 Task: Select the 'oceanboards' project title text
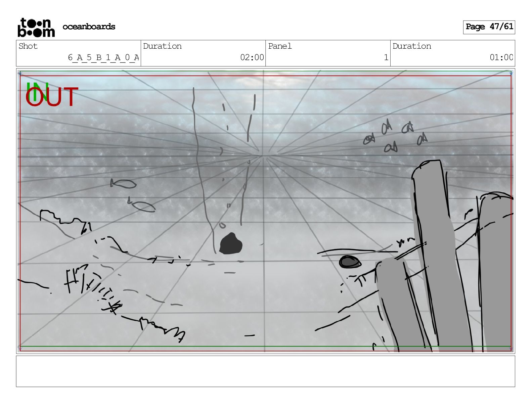point(89,27)
